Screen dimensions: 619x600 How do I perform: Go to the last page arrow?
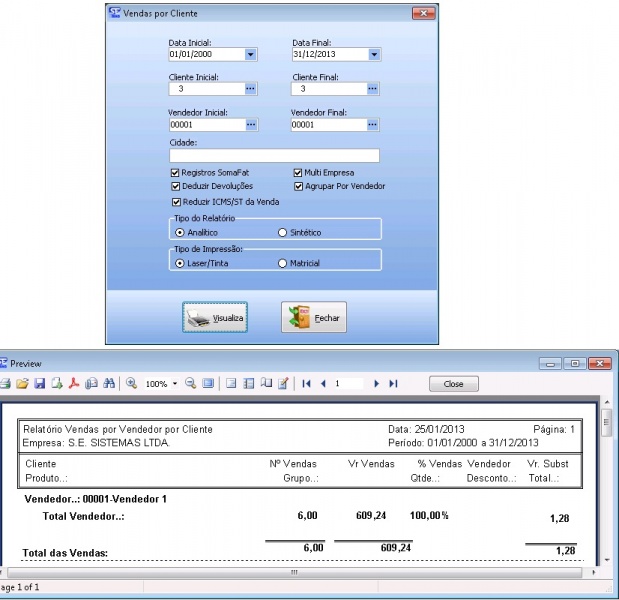[x=393, y=384]
